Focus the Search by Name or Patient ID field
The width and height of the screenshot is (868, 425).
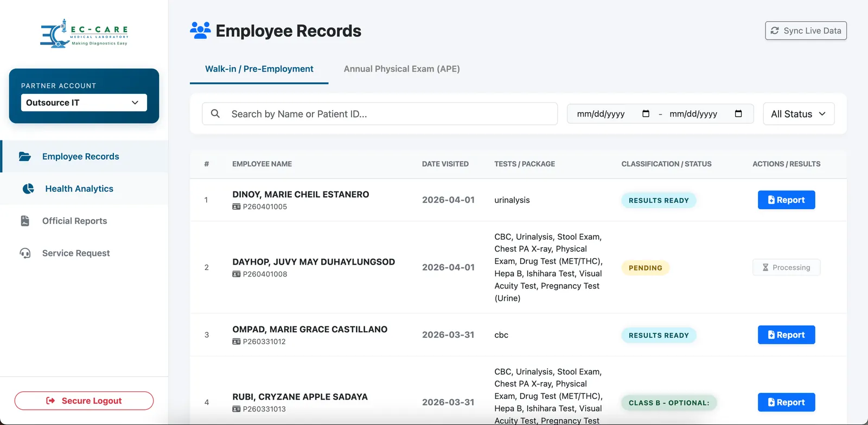(380, 114)
